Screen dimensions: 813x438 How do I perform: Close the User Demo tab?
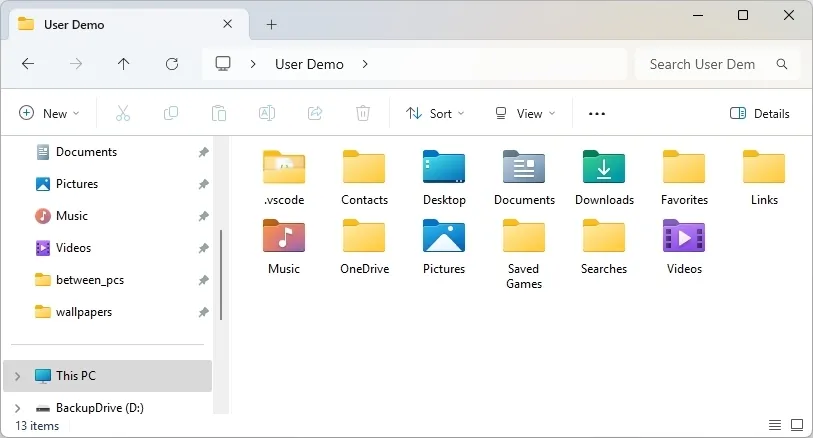pos(228,24)
